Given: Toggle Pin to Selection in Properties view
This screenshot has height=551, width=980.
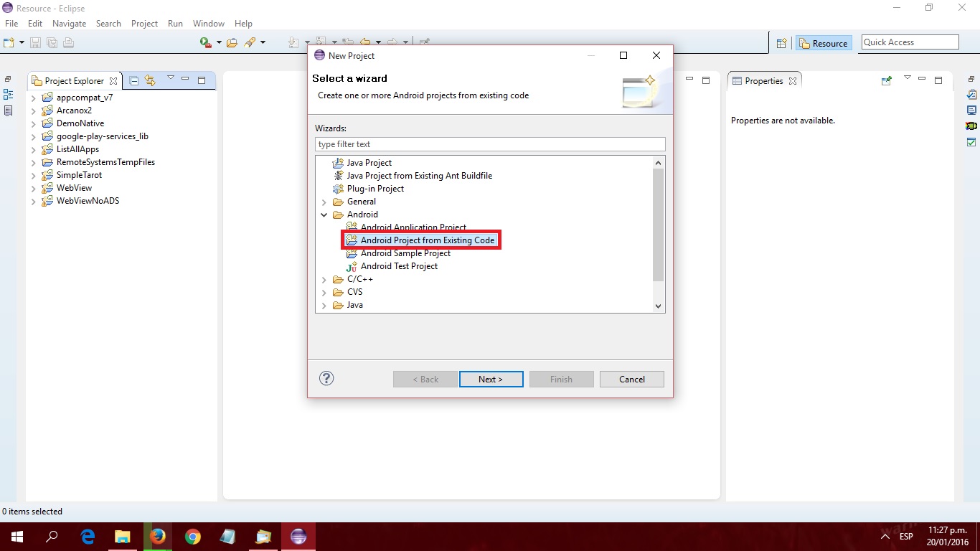Looking at the screenshot, I should coord(887,80).
